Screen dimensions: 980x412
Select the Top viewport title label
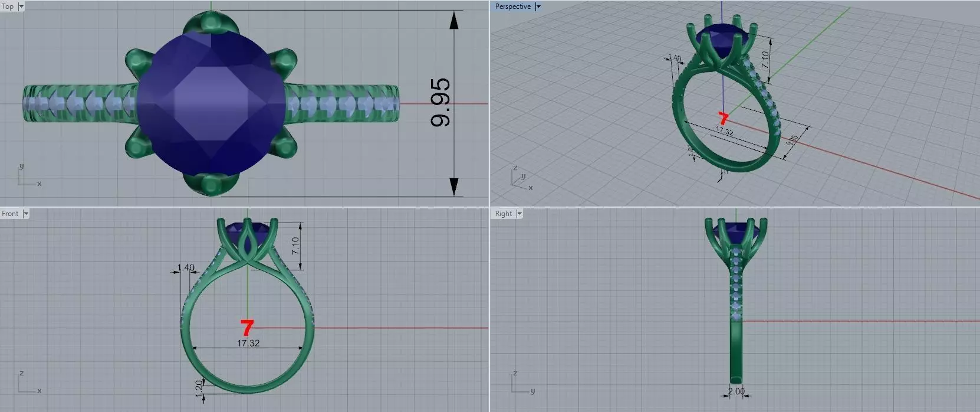click(8, 6)
